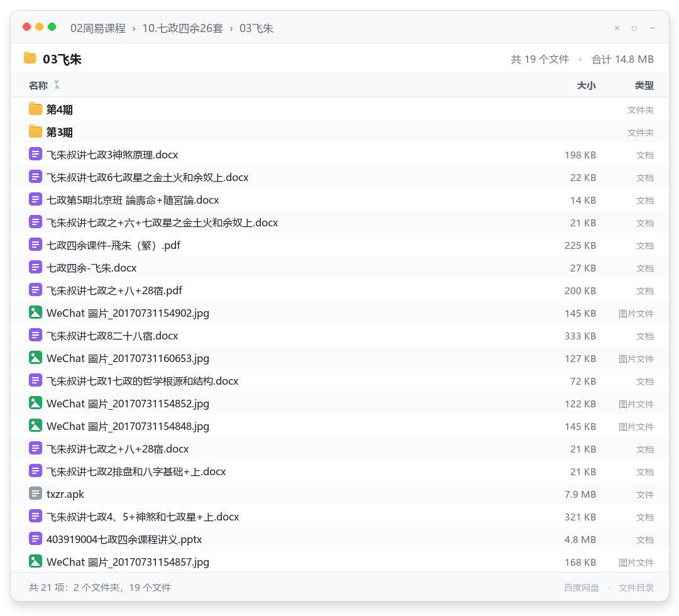The width and height of the screenshot is (679, 616).
Task: Click the 共 19 个文件 count text
Action: click(x=540, y=59)
